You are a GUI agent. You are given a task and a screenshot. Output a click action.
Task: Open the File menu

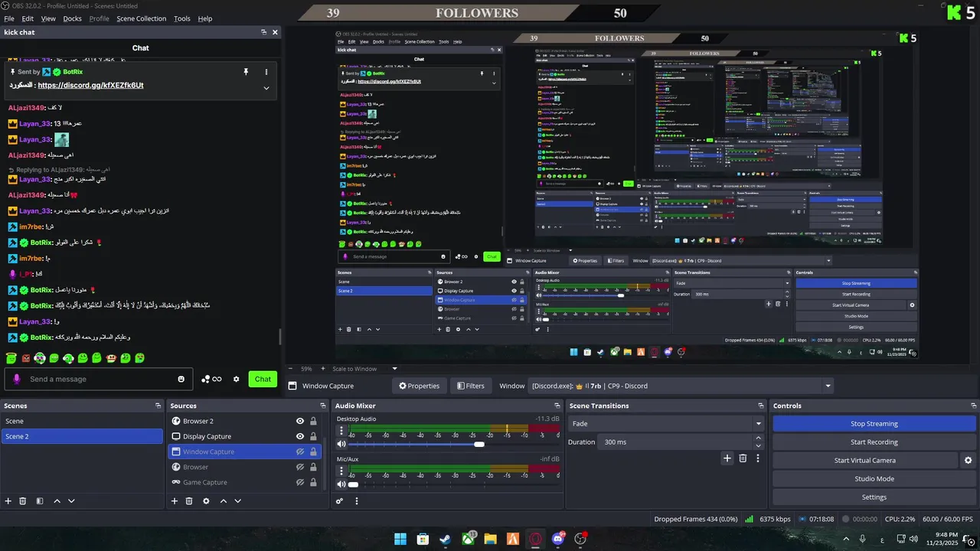9,18
